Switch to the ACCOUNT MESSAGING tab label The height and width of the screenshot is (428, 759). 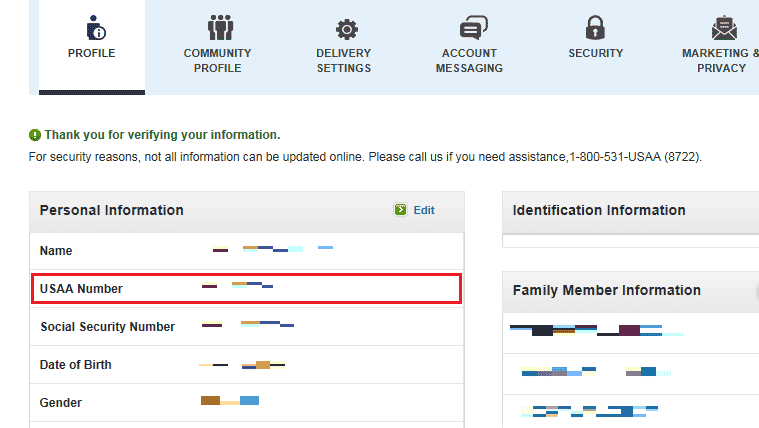(469, 61)
